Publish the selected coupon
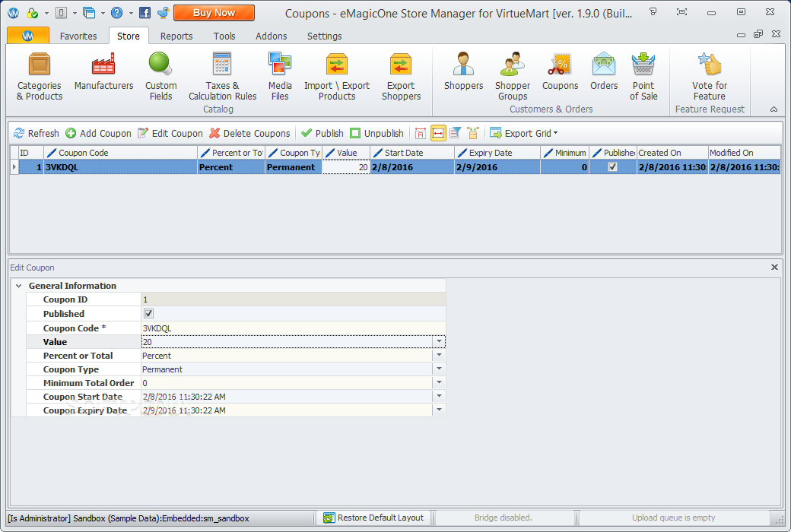The image size is (791, 532). coord(322,133)
